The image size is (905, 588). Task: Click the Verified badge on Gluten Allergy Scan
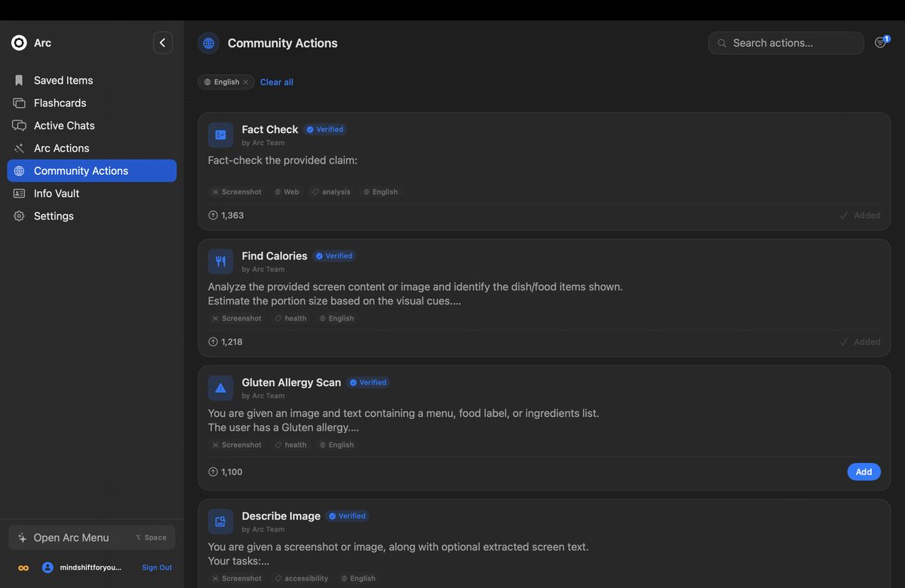pyautogui.click(x=368, y=383)
